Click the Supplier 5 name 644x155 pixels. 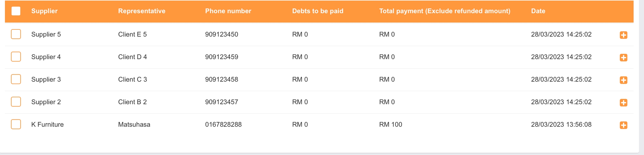(x=46, y=34)
